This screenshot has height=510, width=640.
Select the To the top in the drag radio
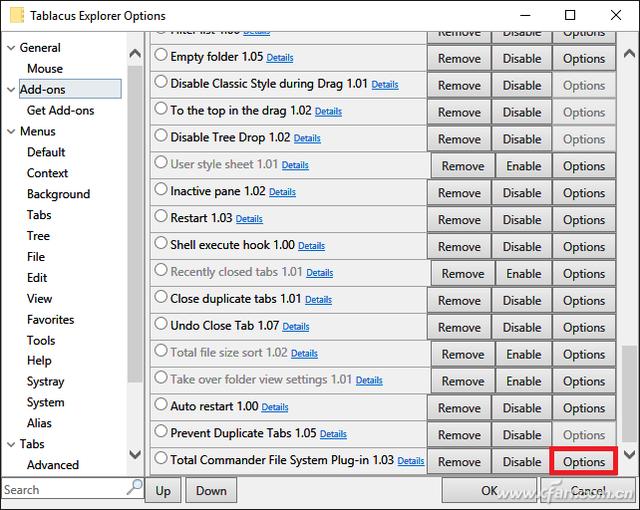[x=161, y=109]
